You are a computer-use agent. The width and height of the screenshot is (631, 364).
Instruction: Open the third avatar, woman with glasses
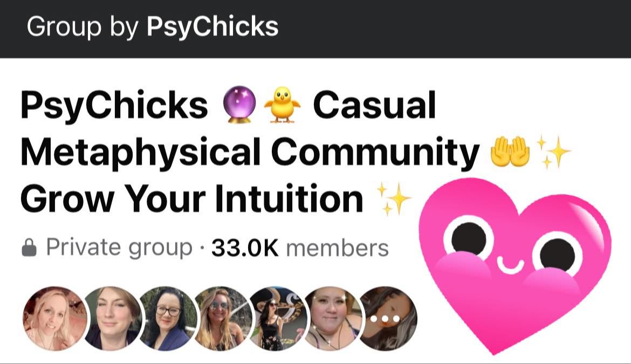tap(168, 319)
